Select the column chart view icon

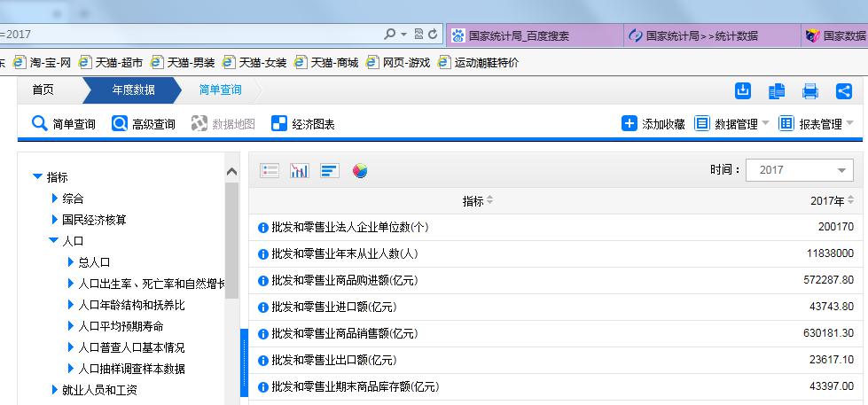tap(300, 171)
